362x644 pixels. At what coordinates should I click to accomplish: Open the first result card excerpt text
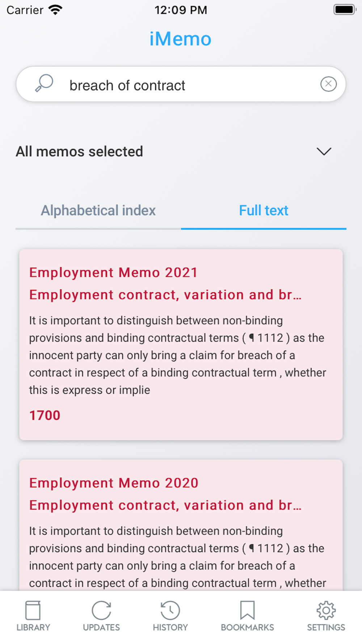[x=177, y=355]
